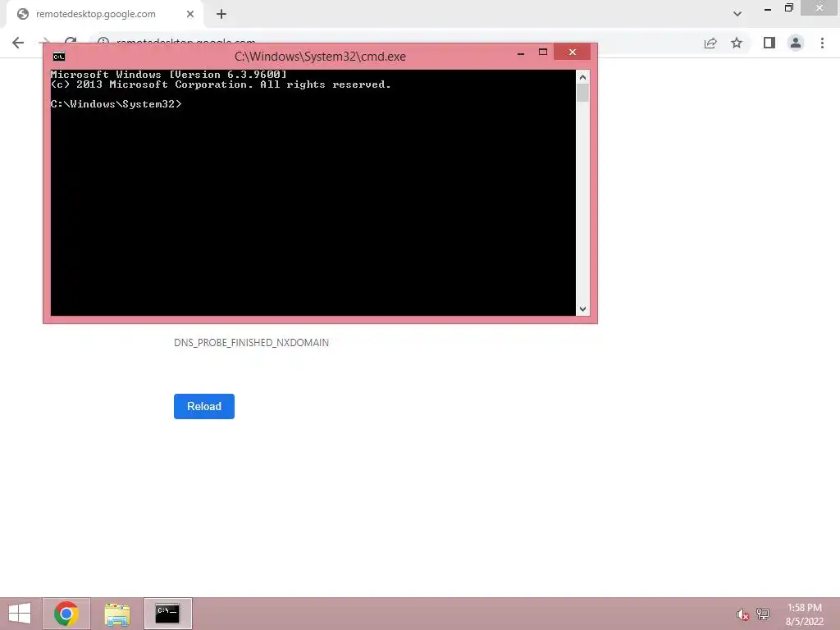Maximize the cmd.exe window
The height and width of the screenshot is (630, 840).
543,52
